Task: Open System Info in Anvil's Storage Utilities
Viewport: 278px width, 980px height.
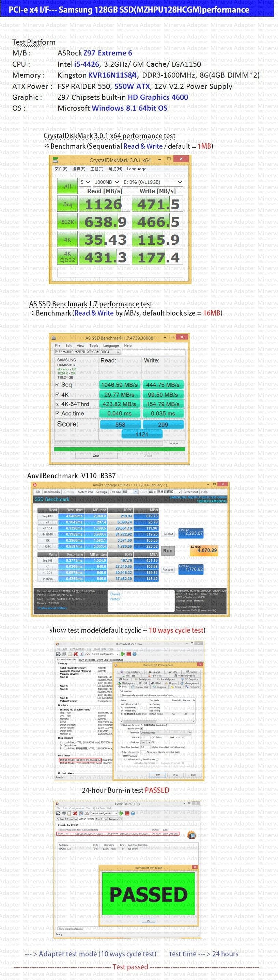Action: [x=86, y=492]
